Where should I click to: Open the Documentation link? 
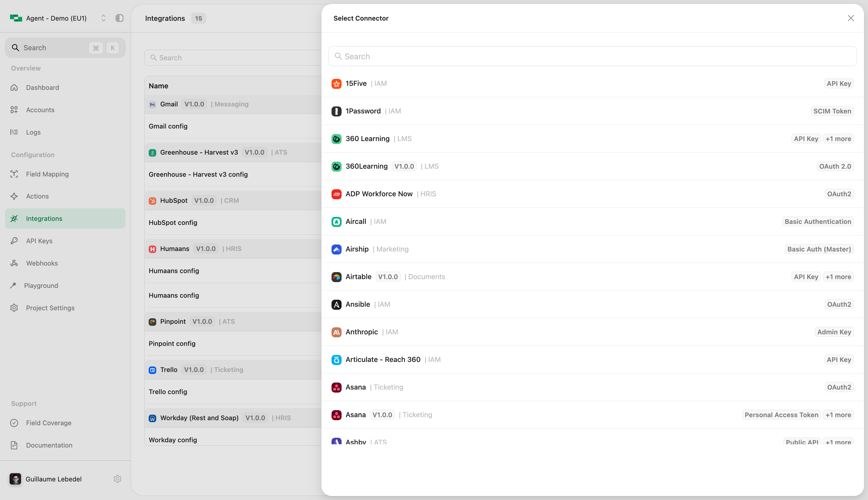coord(49,445)
